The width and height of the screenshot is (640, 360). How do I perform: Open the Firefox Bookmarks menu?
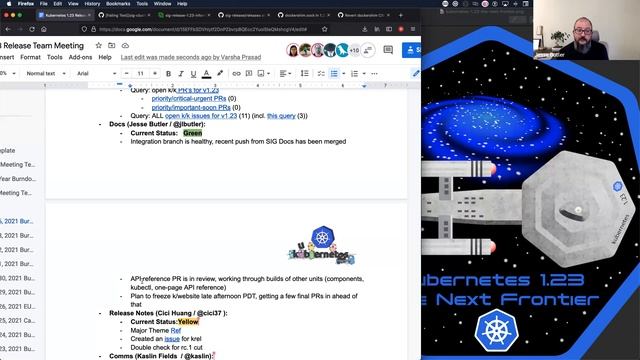[x=118, y=4]
